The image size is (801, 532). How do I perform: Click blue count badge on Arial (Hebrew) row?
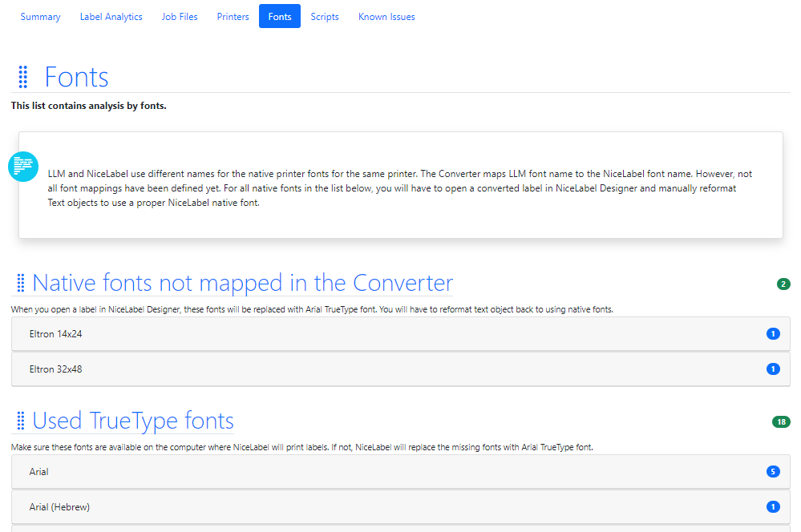773,507
